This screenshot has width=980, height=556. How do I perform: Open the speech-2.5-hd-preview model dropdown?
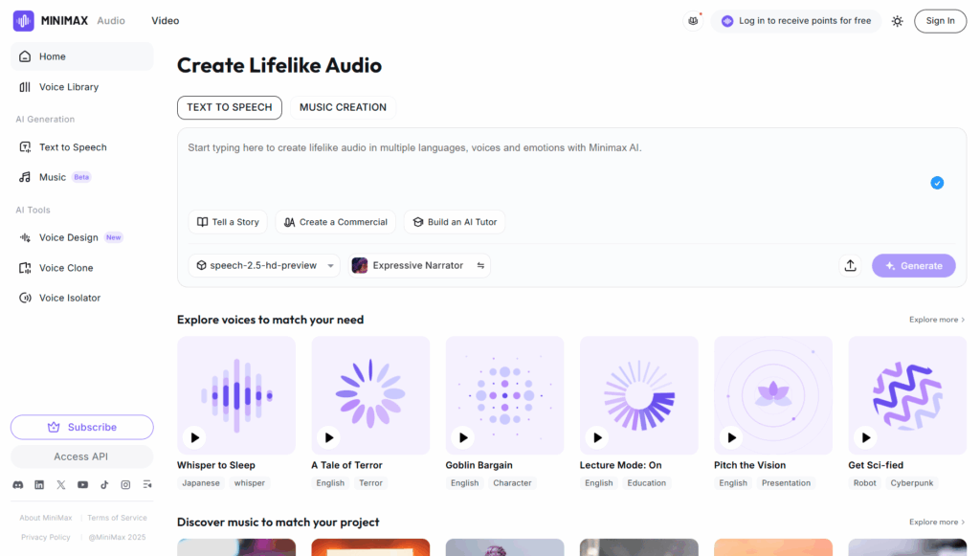pos(264,266)
